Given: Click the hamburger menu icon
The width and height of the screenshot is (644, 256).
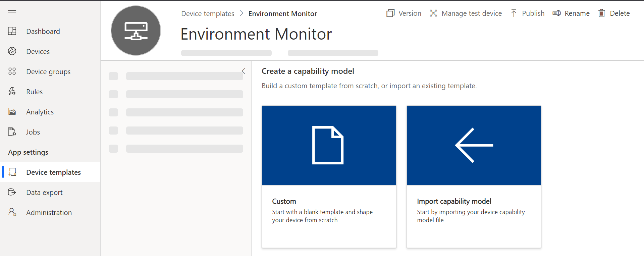Looking at the screenshot, I should click(x=12, y=11).
